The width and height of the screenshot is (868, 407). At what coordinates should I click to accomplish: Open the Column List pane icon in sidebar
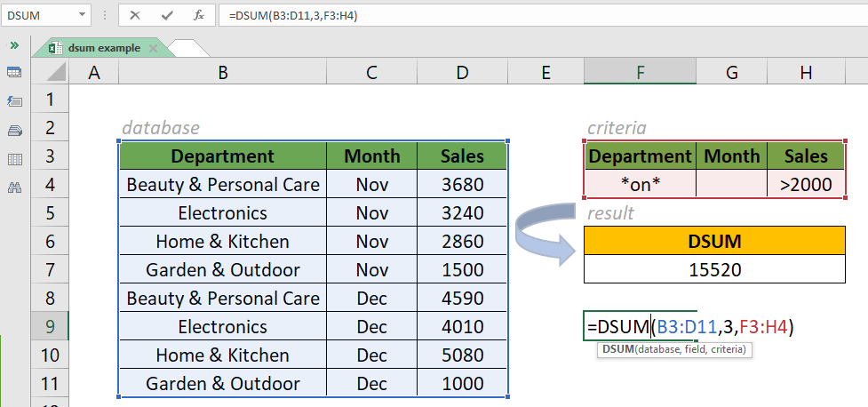click(x=14, y=160)
